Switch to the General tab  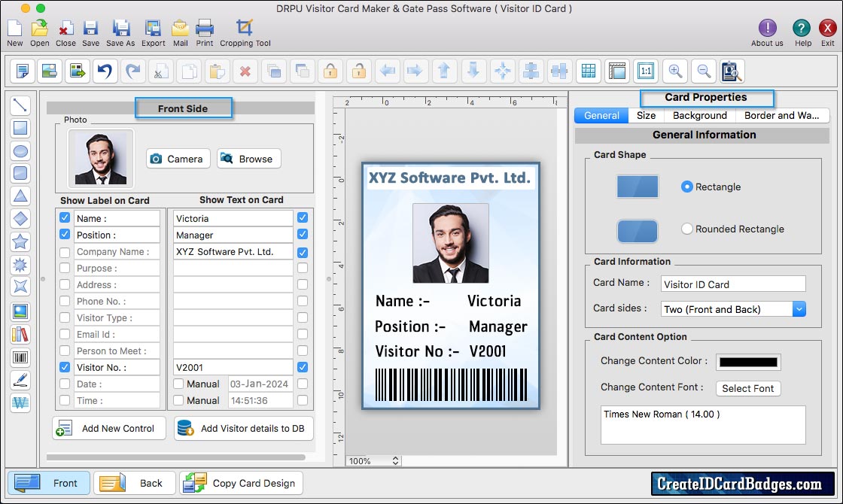[601, 116]
